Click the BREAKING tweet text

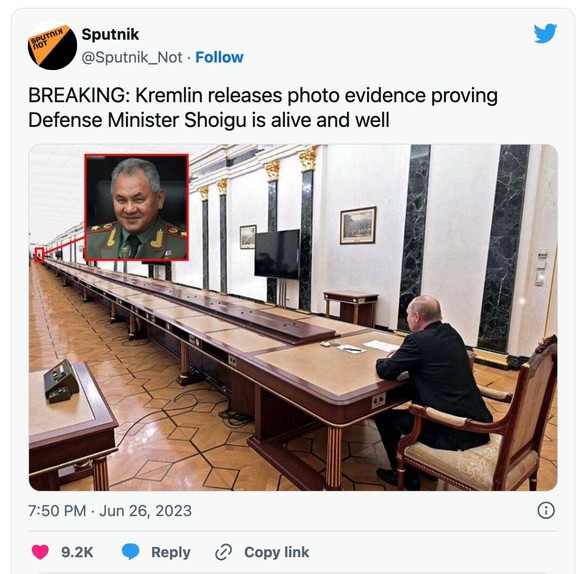tap(263, 108)
